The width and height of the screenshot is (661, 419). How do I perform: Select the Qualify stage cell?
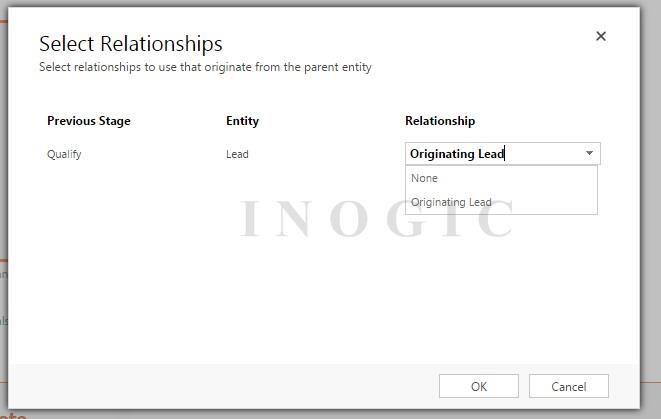click(x=64, y=154)
